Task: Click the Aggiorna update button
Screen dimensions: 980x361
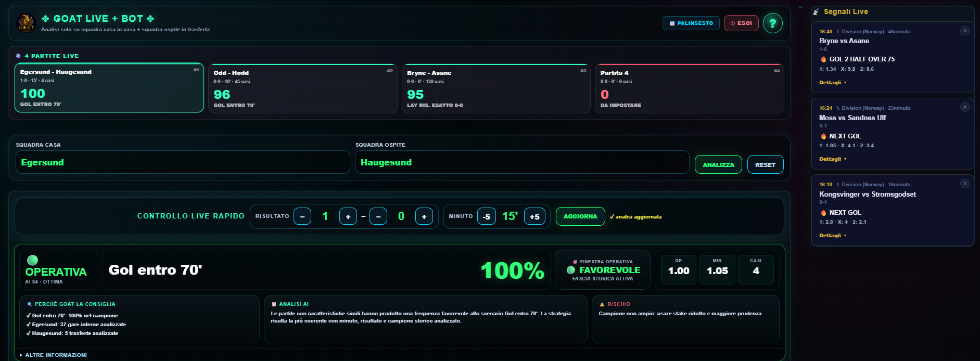Action: (x=580, y=216)
